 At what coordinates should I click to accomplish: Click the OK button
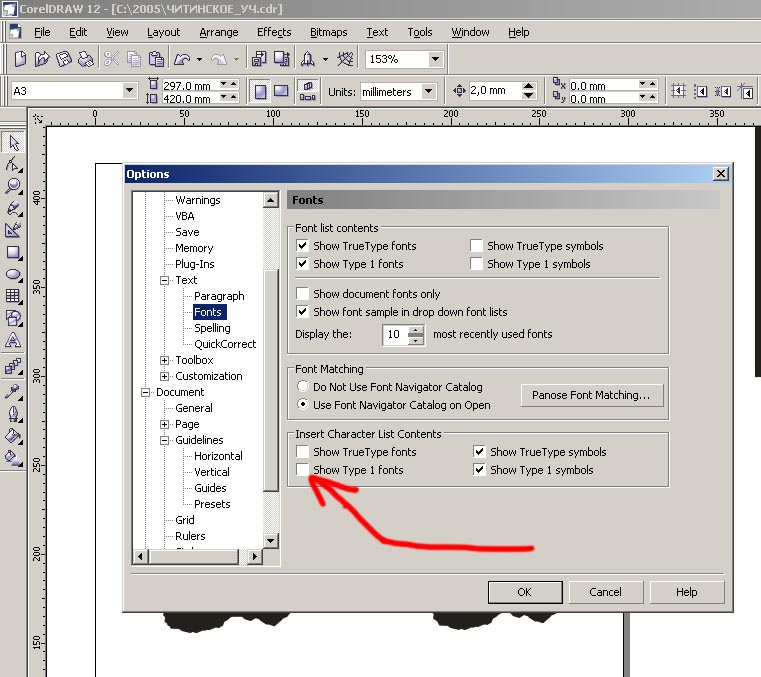click(525, 592)
